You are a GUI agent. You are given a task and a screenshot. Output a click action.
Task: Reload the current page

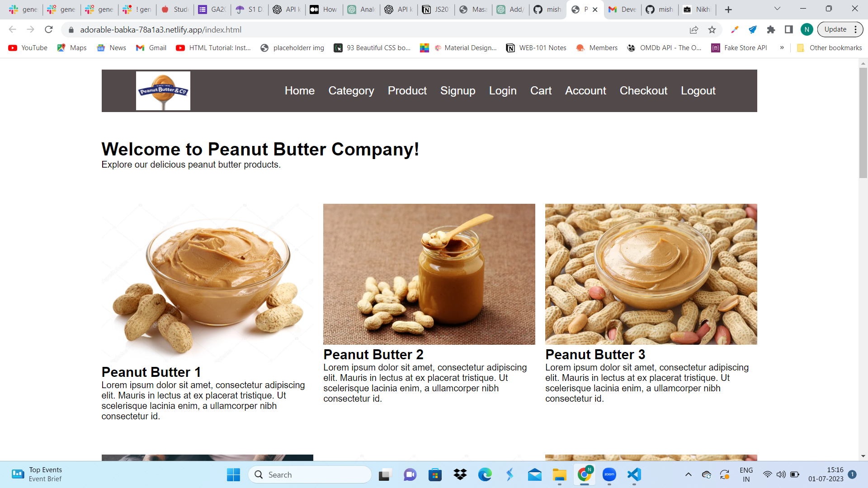pos(48,29)
